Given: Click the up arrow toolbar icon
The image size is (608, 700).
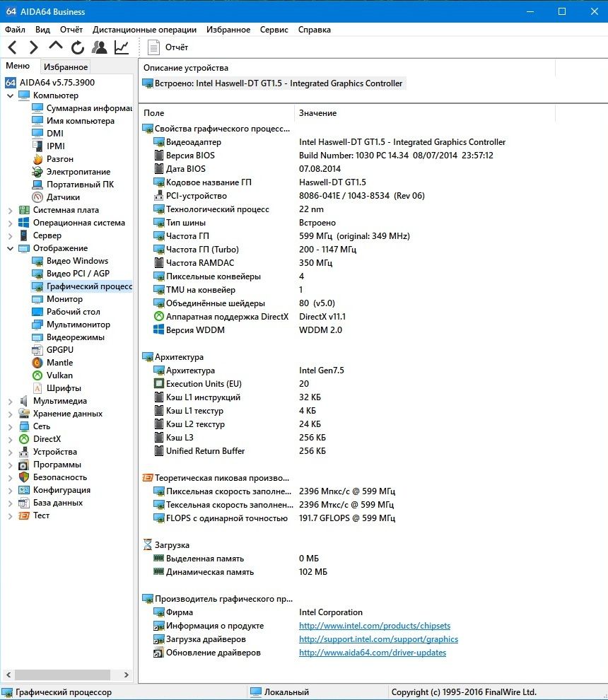Looking at the screenshot, I should click(x=56, y=45).
